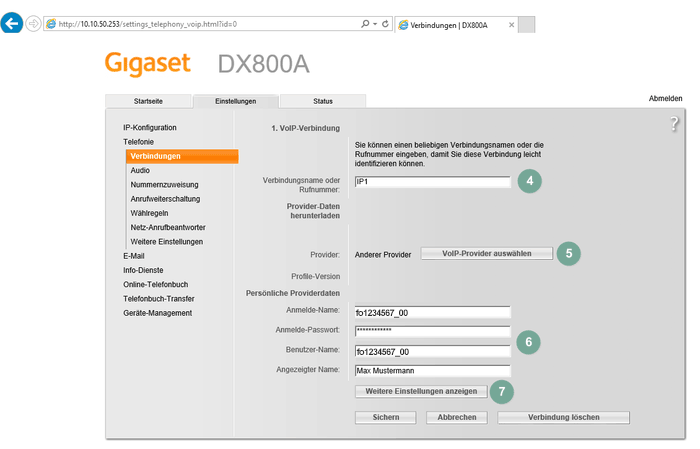
Task: Open Weitere Einstellungen in the sidebar
Action: point(167,242)
